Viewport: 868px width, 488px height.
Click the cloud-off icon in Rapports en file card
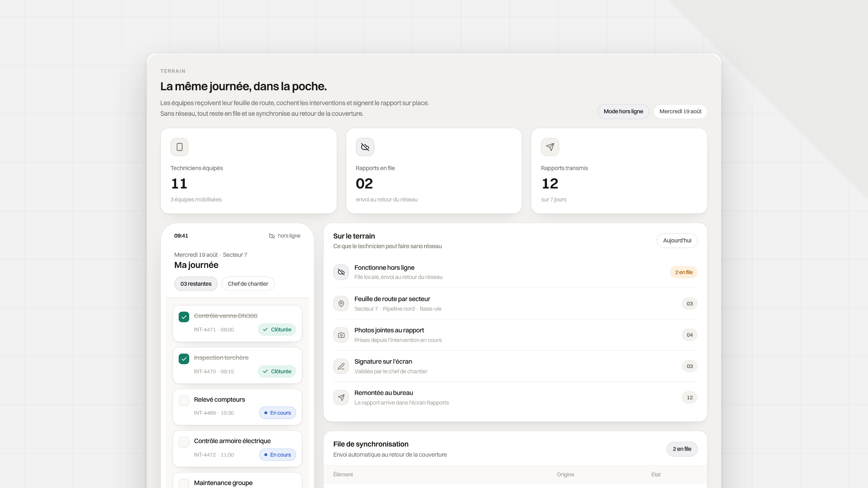(365, 147)
